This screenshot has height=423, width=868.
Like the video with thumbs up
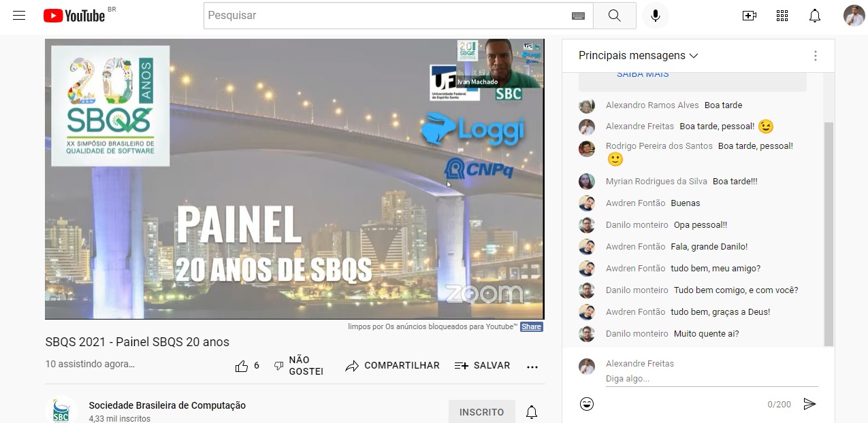click(x=242, y=366)
